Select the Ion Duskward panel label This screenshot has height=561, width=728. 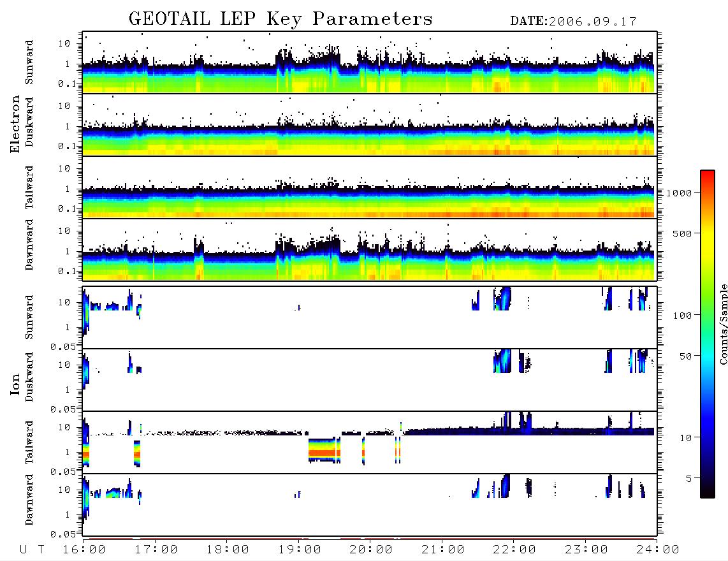(29, 377)
